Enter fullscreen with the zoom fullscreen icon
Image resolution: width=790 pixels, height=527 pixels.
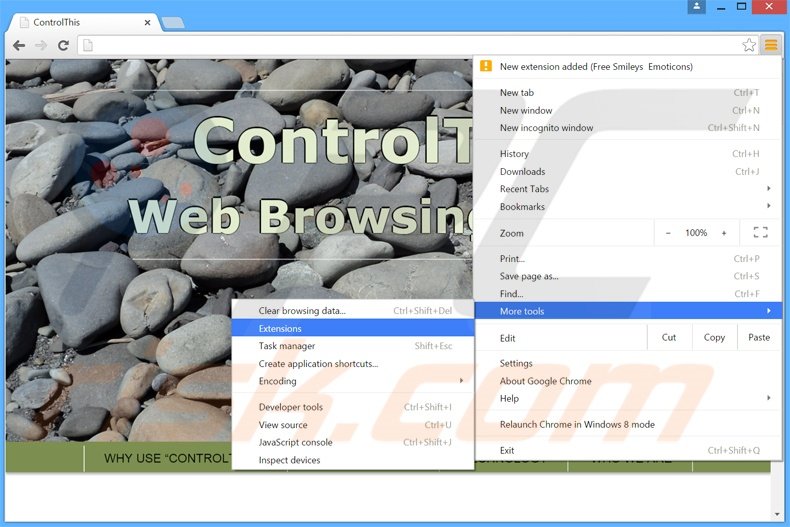pyautogui.click(x=760, y=233)
